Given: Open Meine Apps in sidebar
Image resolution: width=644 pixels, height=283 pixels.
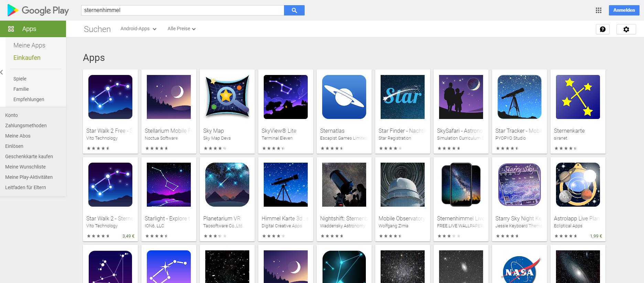Looking at the screenshot, I should [29, 45].
